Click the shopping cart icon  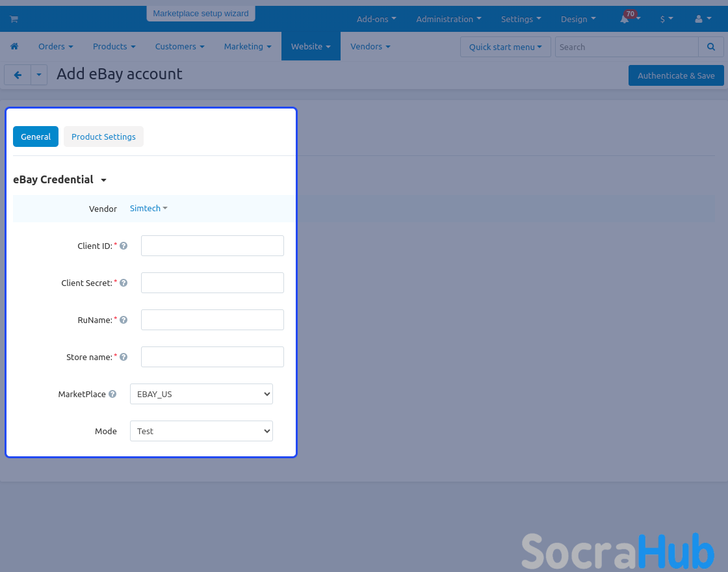pos(13,19)
